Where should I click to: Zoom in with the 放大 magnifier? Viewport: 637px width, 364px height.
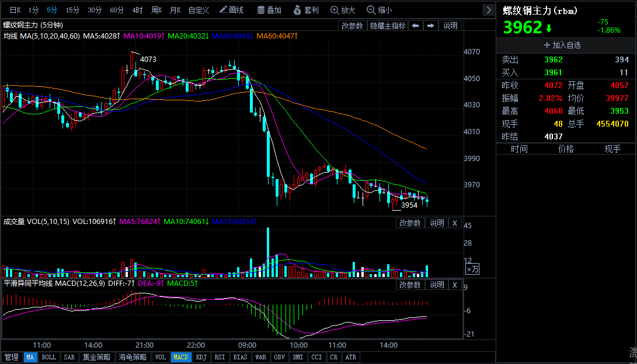(343, 10)
